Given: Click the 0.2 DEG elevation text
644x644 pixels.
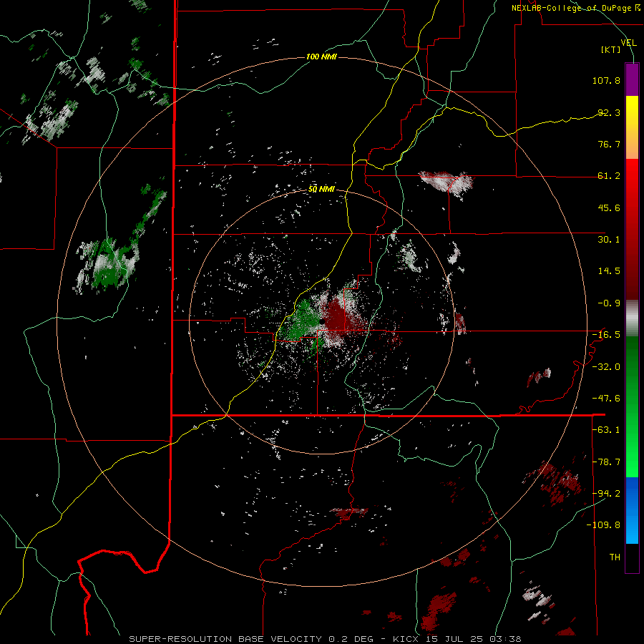Looking at the screenshot, I should 351,639.
